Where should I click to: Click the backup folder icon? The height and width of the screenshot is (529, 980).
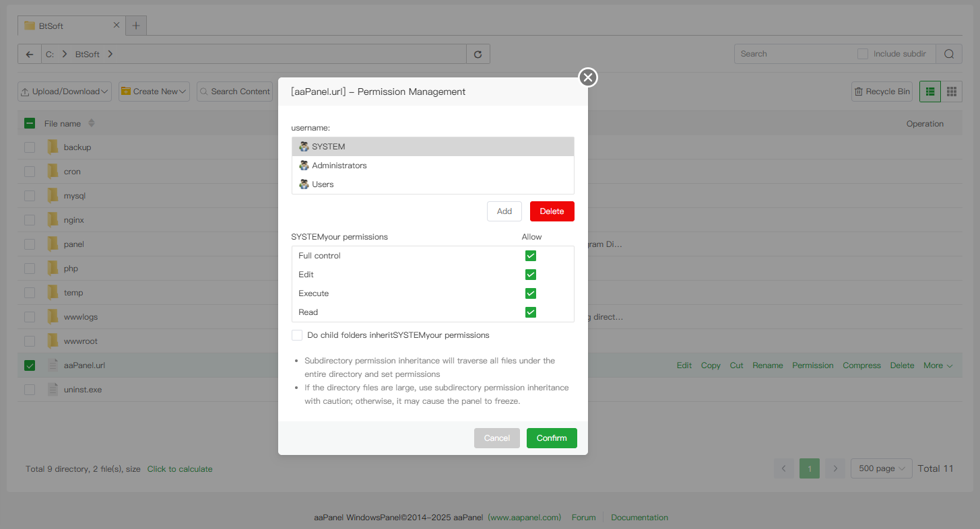point(53,147)
